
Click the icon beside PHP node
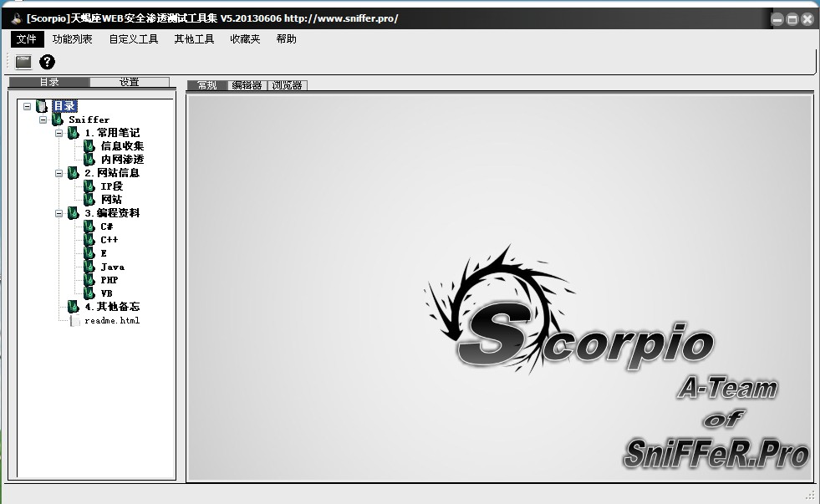pyautogui.click(x=89, y=280)
